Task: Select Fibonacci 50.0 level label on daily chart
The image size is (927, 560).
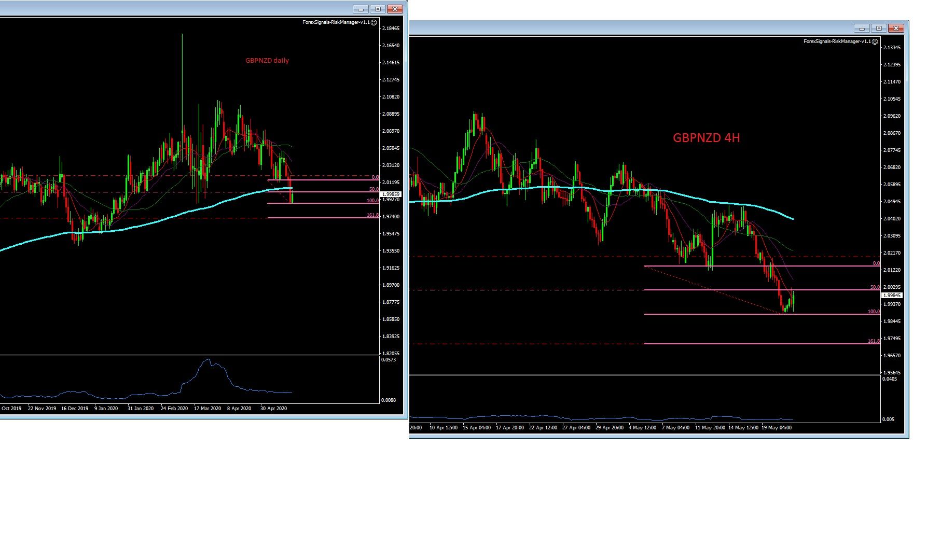Action: 374,189
